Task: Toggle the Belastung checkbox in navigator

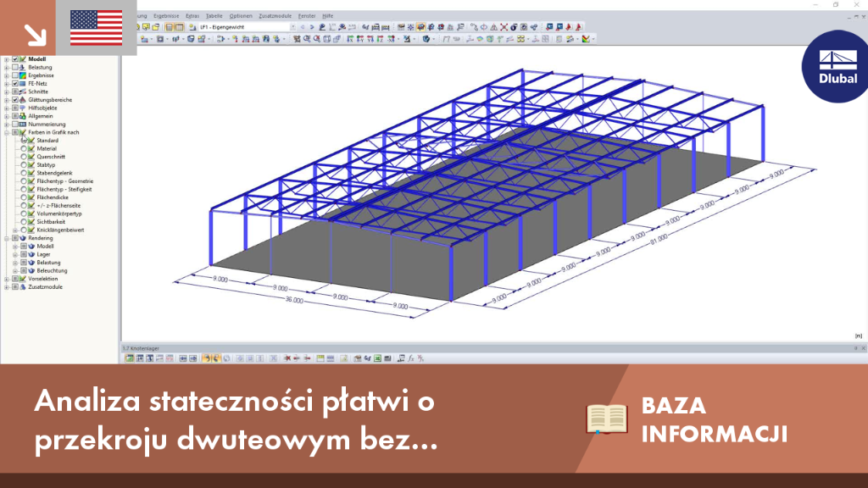Action: (x=15, y=67)
